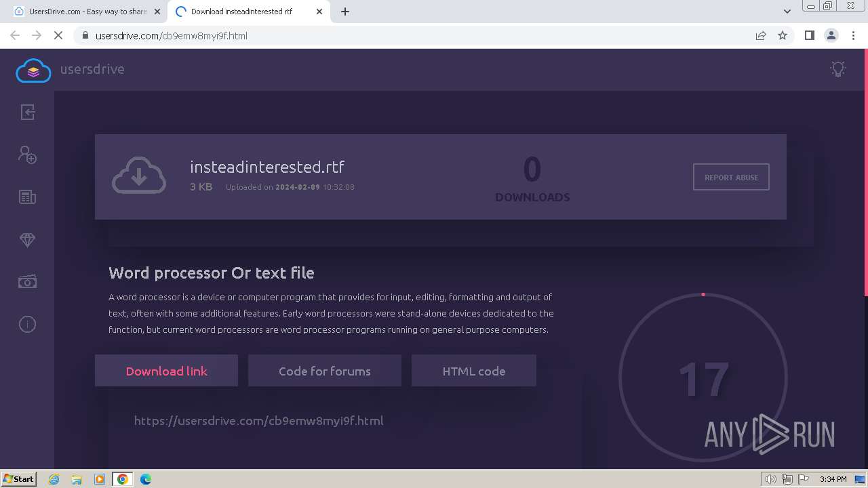Select the Code for forums tab
Viewport: 868px width, 488px height.
[324, 371]
